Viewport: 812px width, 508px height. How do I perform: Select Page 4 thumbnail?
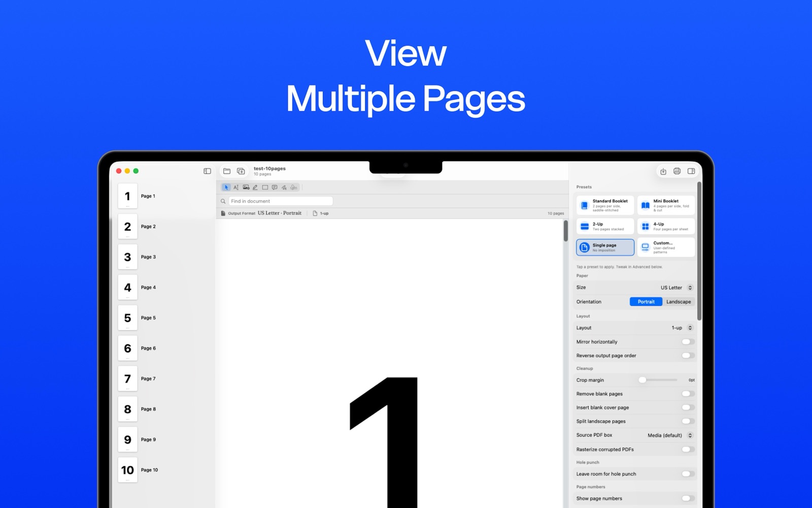127,288
